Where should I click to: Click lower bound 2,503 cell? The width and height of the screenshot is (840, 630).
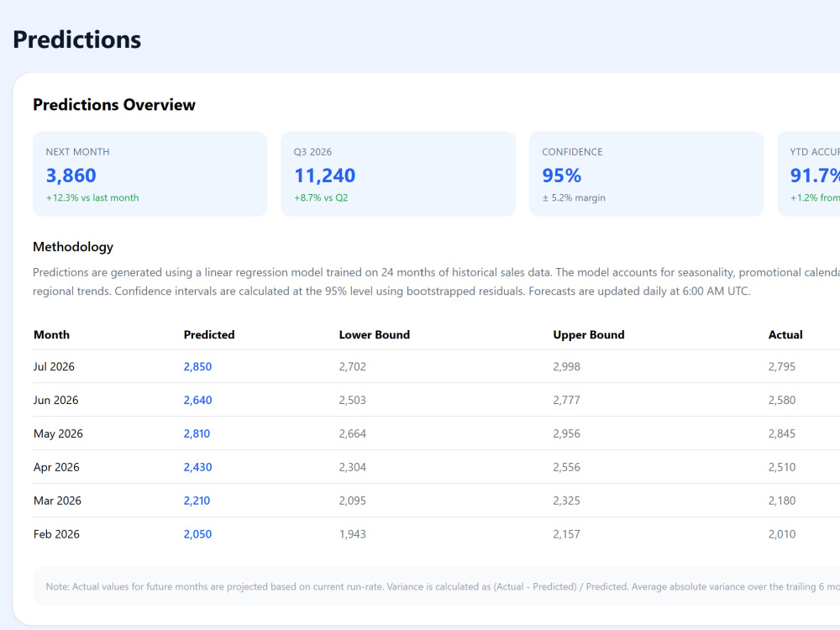coord(353,400)
